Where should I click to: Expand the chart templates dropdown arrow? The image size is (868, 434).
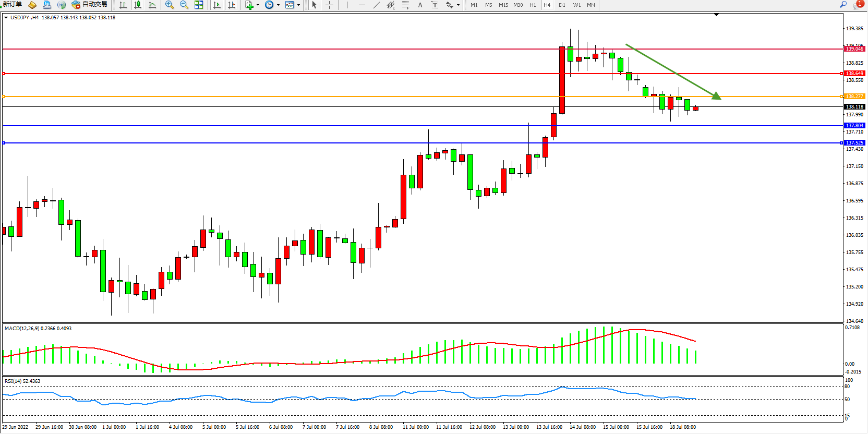(x=298, y=5)
